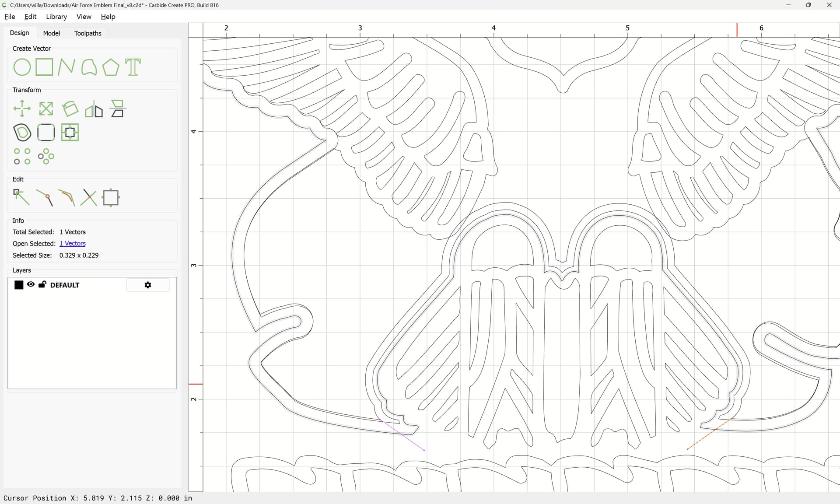
Task: Select the Circle vector tool
Action: coord(22,67)
